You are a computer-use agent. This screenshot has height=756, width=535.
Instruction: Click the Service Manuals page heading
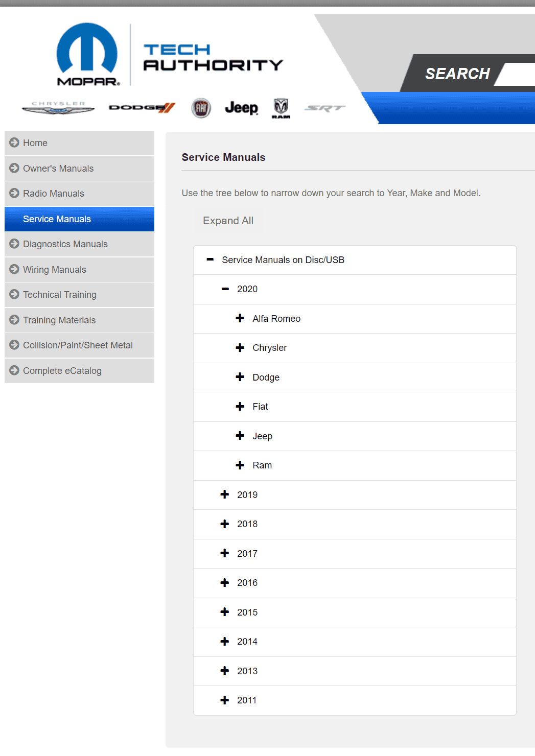click(x=223, y=157)
